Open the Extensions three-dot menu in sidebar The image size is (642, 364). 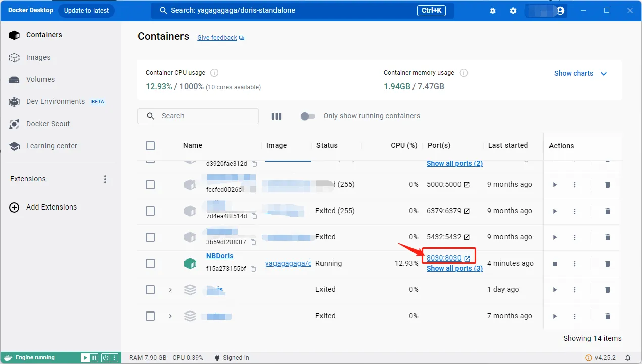(x=105, y=179)
